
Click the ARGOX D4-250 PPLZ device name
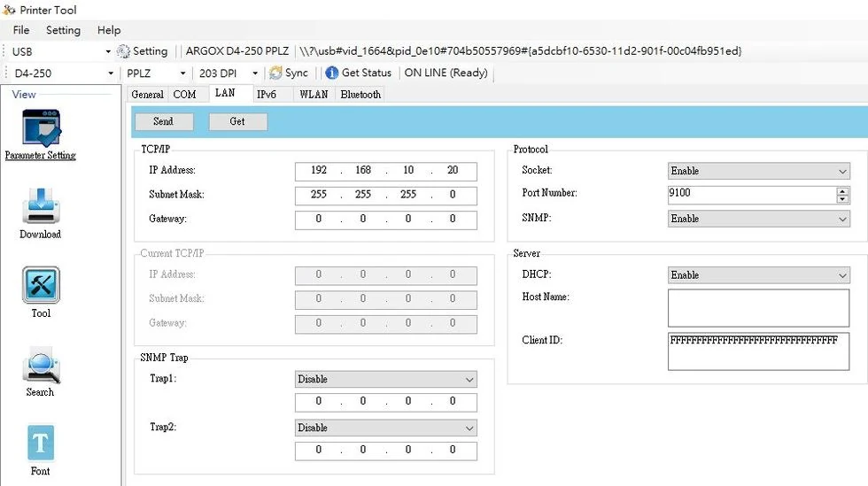[x=237, y=51]
